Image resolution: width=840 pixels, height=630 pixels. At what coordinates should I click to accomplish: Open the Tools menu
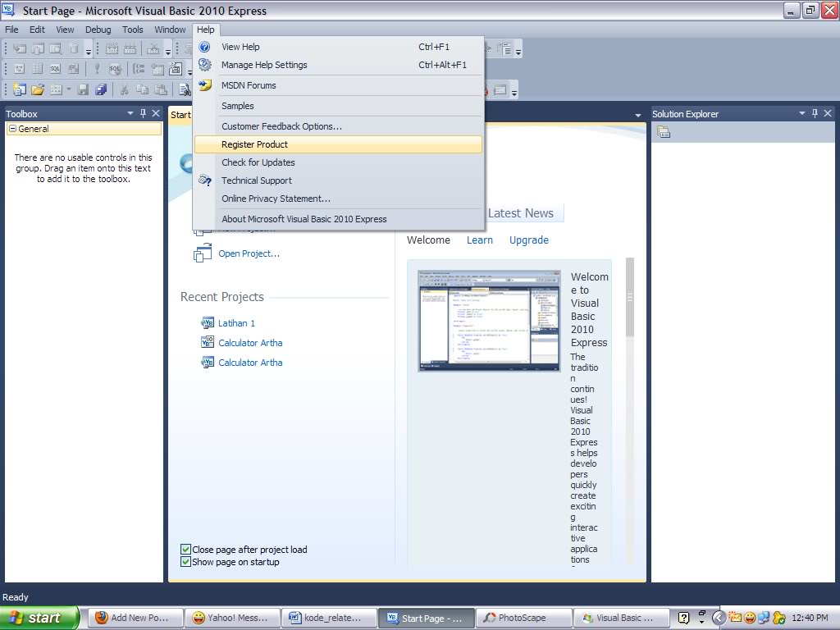132,30
